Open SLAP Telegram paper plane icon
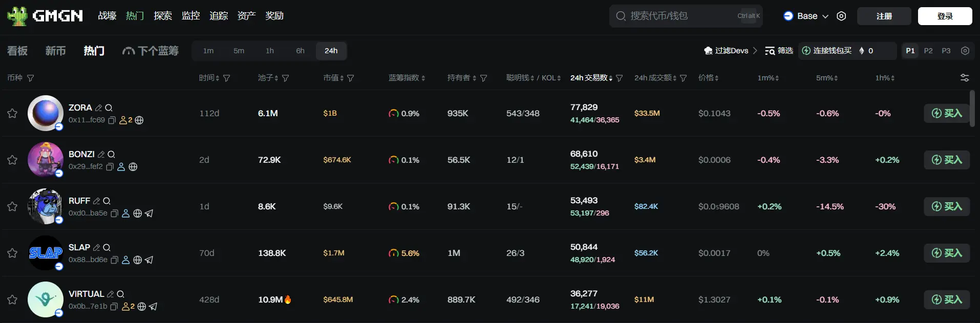Viewport: 980px width, 323px height. click(149, 260)
